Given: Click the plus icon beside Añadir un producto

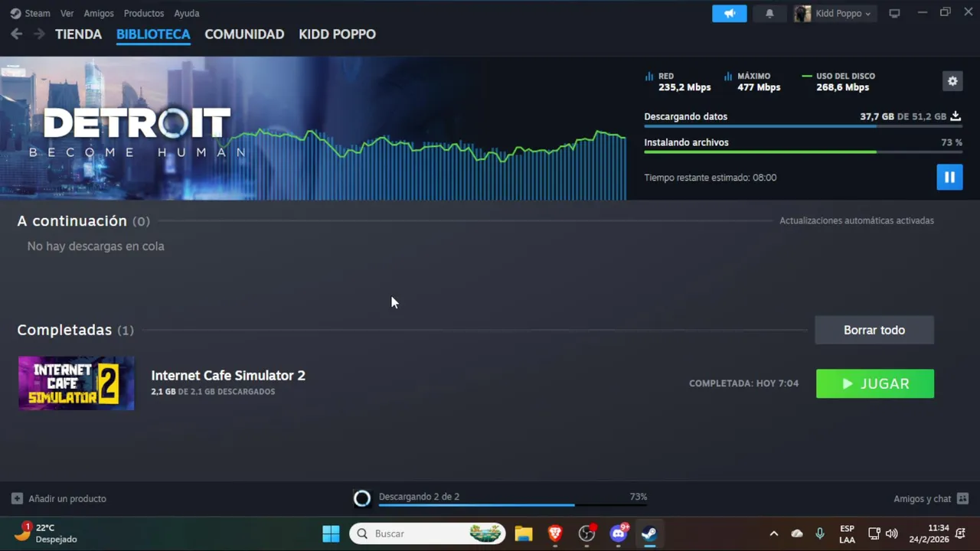Looking at the screenshot, I should [x=17, y=498].
